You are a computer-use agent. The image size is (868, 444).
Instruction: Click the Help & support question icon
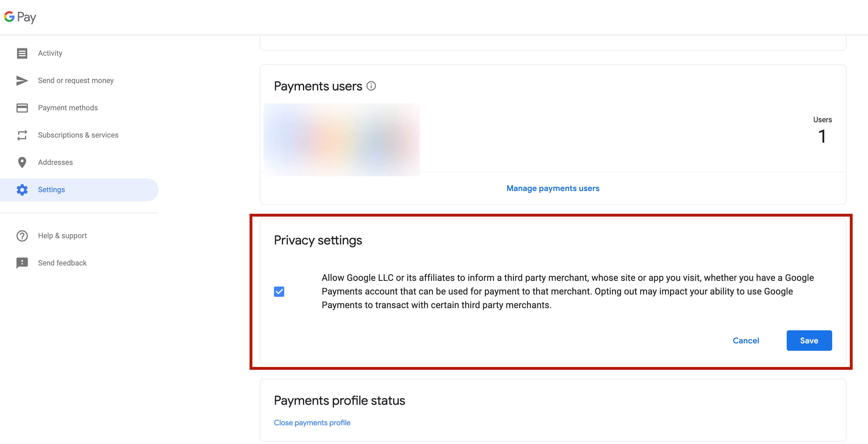tap(22, 236)
